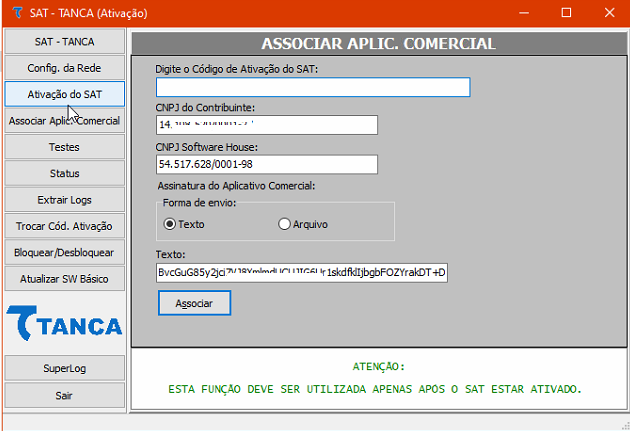630x431 pixels.
Task: Click the Tanca title bar app icon
Action: (17, 13)
